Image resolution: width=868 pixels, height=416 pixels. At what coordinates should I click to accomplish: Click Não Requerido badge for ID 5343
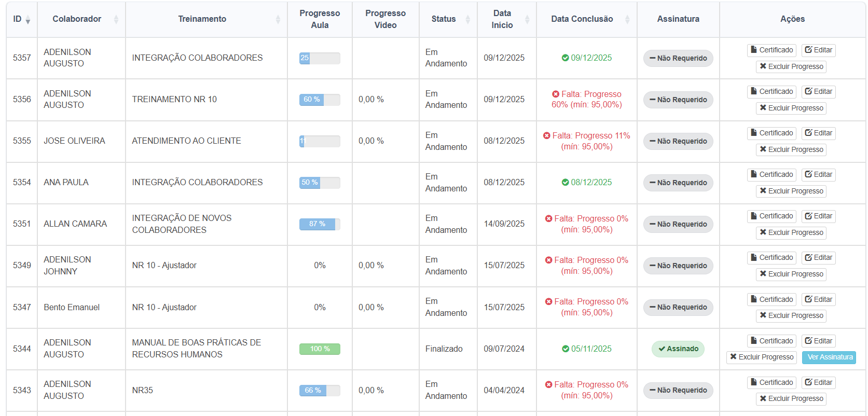pyautogui.click(x=678, y=391)
